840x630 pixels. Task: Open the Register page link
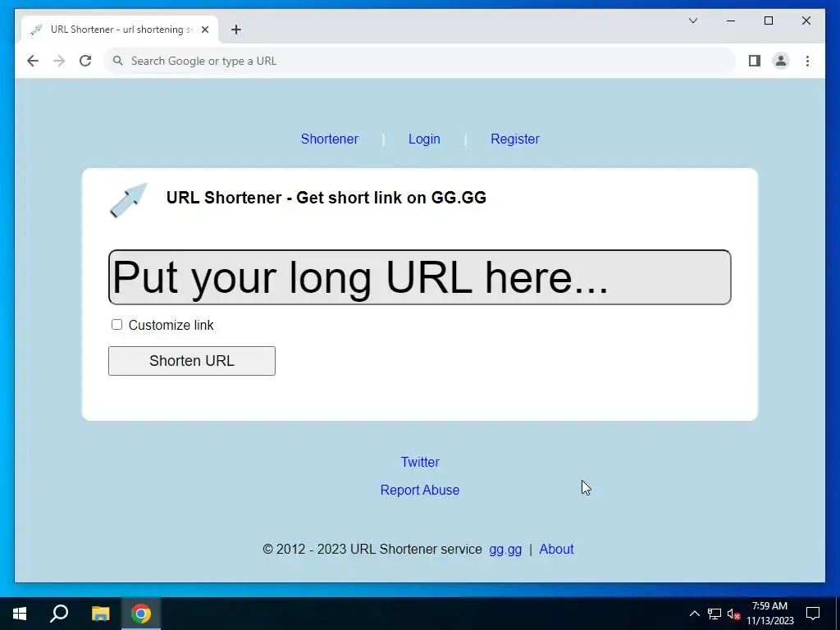(515, 139)
